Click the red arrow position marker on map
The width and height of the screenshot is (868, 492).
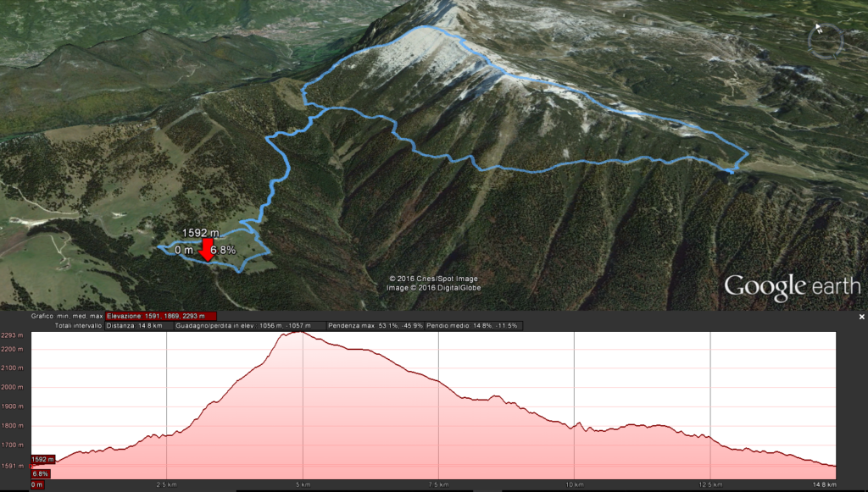207,251
